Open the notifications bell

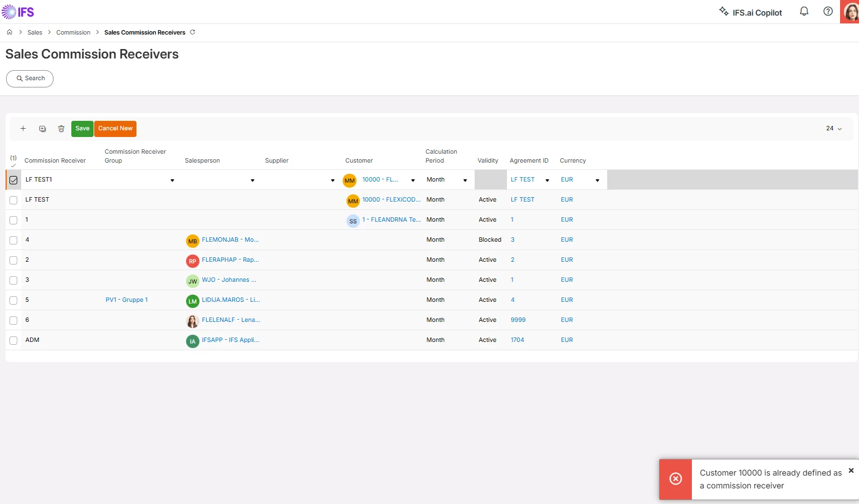(x=804, y=11)
